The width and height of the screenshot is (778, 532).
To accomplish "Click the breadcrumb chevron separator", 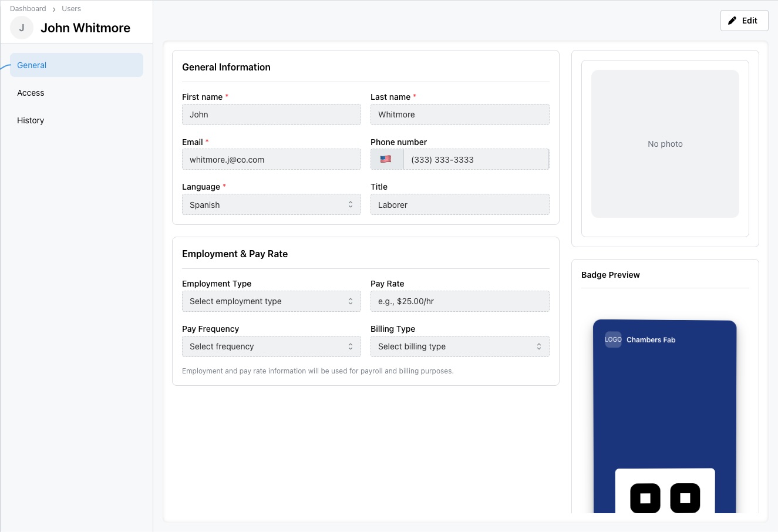I will pos(54,9).
